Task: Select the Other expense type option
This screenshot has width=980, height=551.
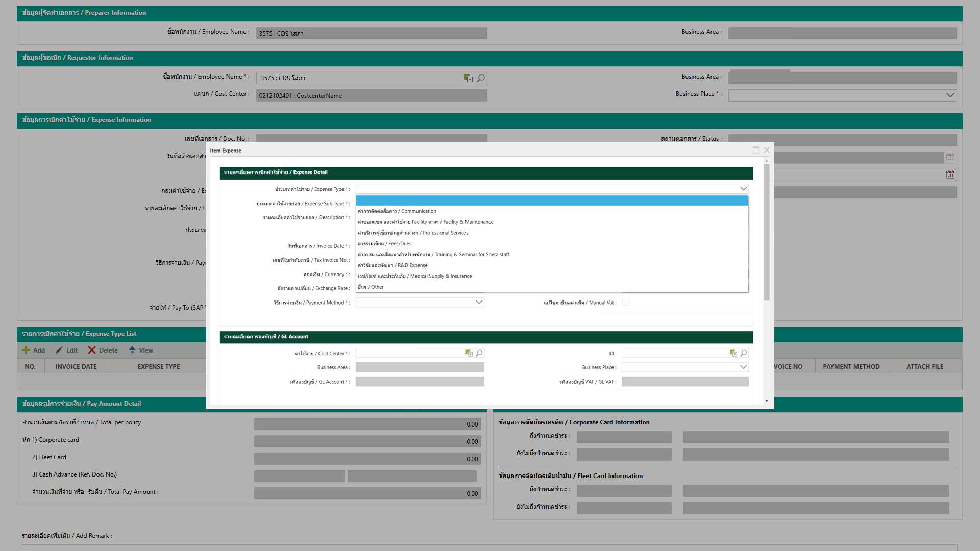Action: point(371,287)
